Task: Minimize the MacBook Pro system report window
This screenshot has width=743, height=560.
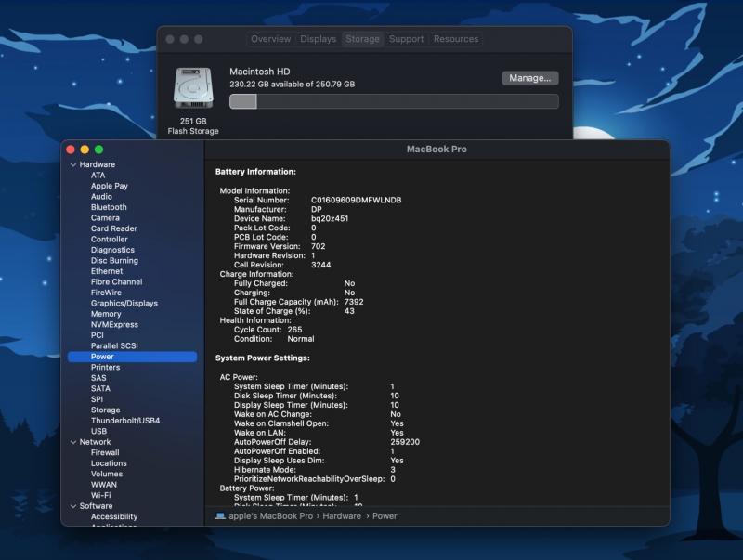Action: click(x=85, y=150)
